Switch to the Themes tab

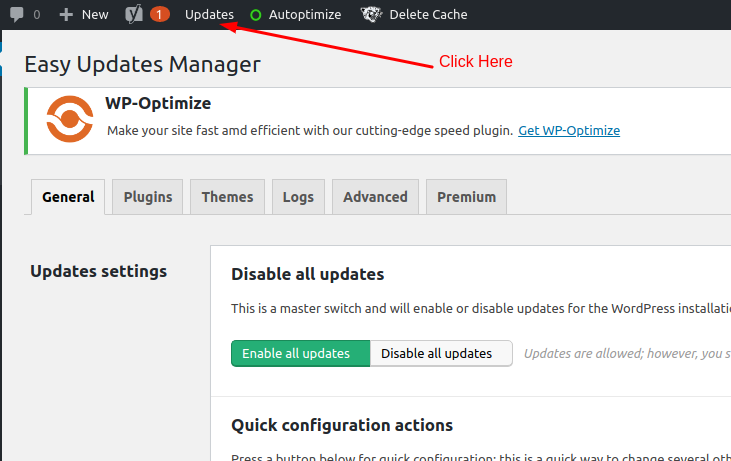(228, 197)
